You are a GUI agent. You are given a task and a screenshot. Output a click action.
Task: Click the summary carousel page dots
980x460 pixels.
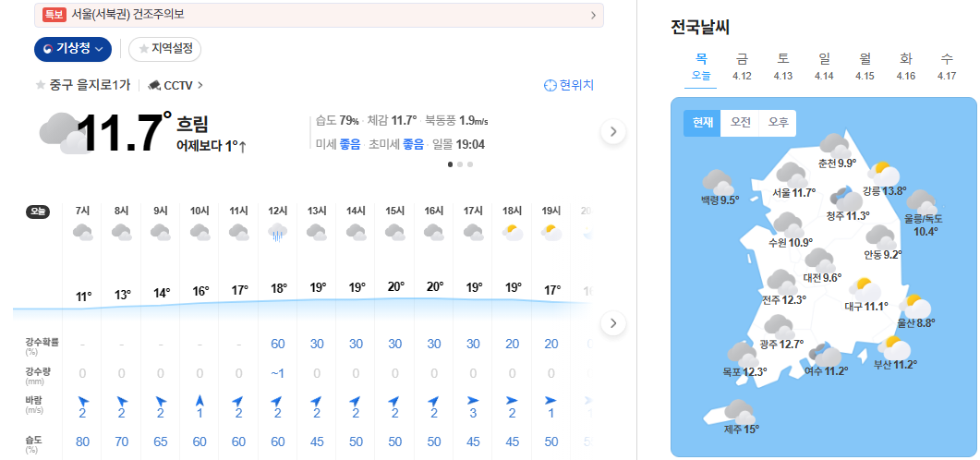point(460,164)
